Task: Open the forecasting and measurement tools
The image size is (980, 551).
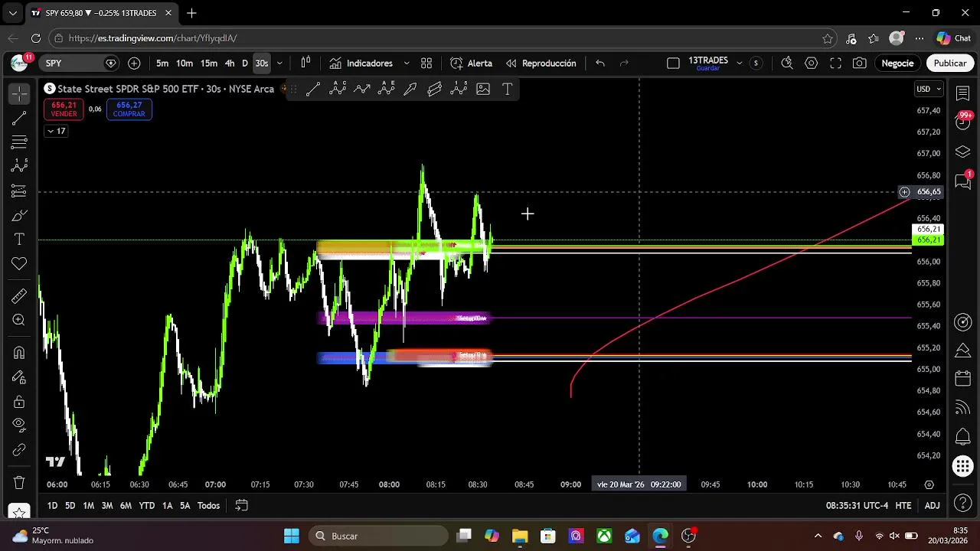Action: click(19, 191)
